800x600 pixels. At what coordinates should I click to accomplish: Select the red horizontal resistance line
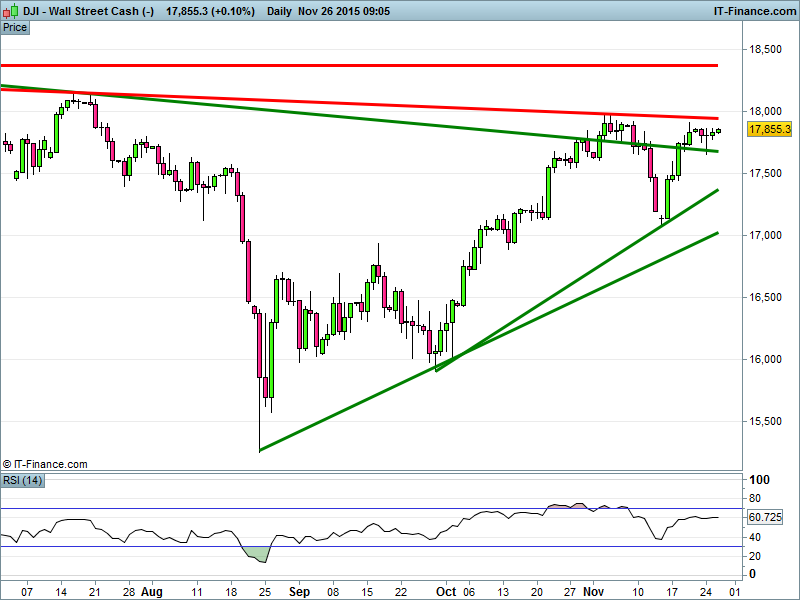pyautogui.click(x=400, y=65)
